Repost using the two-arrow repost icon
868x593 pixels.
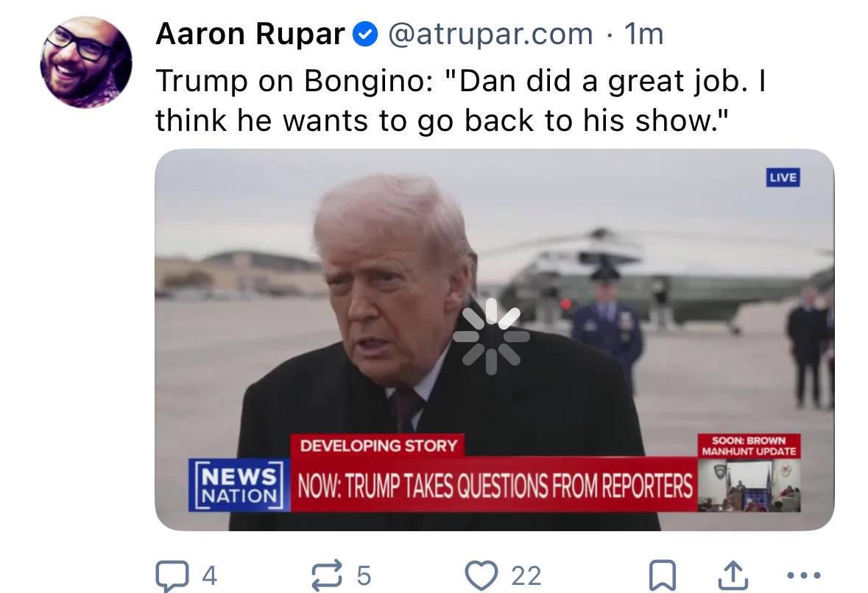coord(327,575)
